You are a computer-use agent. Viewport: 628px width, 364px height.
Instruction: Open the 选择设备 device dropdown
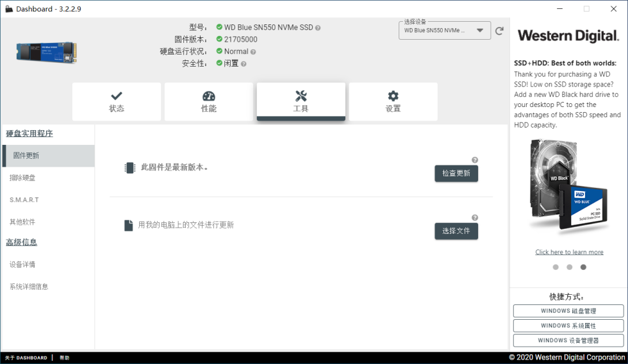point(445,30)
